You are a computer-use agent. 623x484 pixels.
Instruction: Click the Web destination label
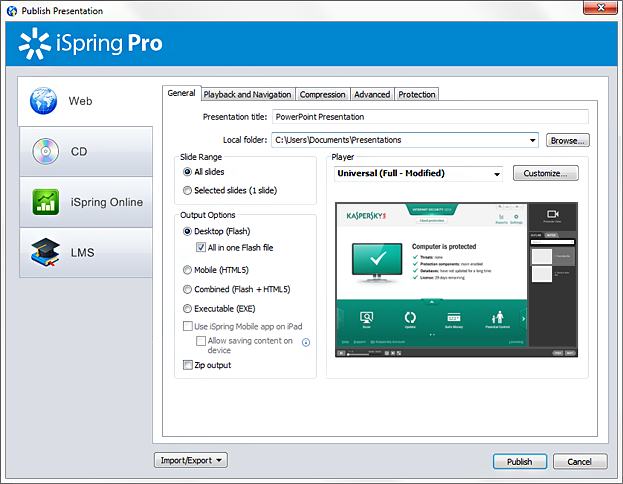point(80,101)
